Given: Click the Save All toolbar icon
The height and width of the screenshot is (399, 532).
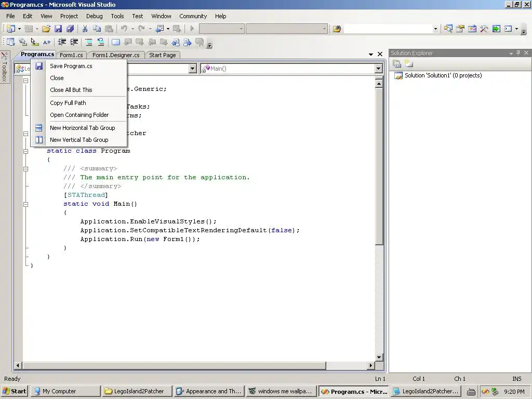Looking at the screenshot, I should click(70, 29).
